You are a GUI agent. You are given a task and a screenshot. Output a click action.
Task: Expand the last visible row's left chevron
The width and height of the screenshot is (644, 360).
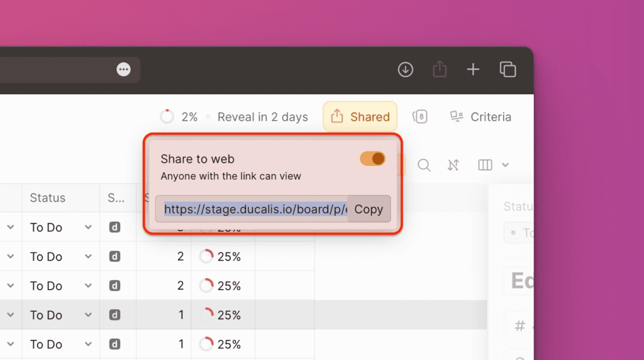coord(11,344)
